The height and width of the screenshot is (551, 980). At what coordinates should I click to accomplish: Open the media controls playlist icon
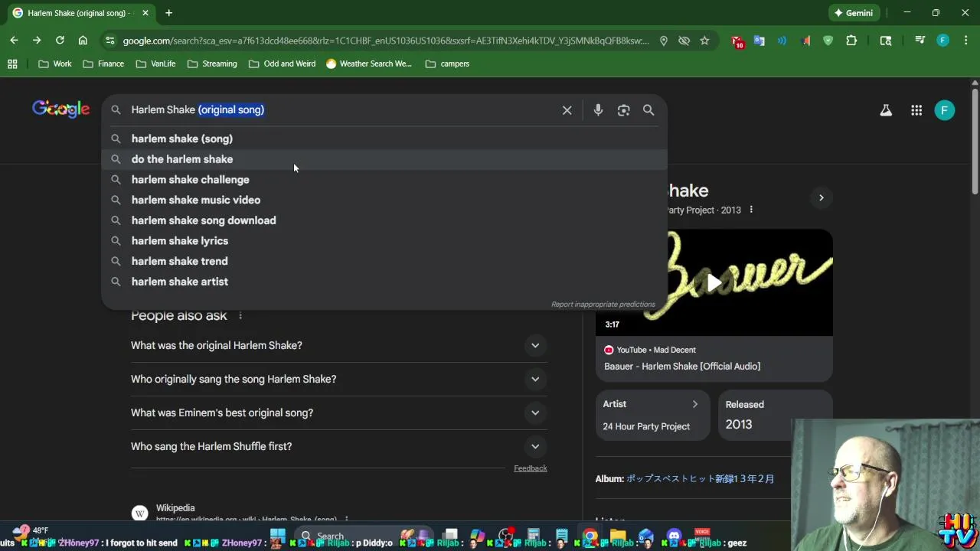tap(920, 41)
